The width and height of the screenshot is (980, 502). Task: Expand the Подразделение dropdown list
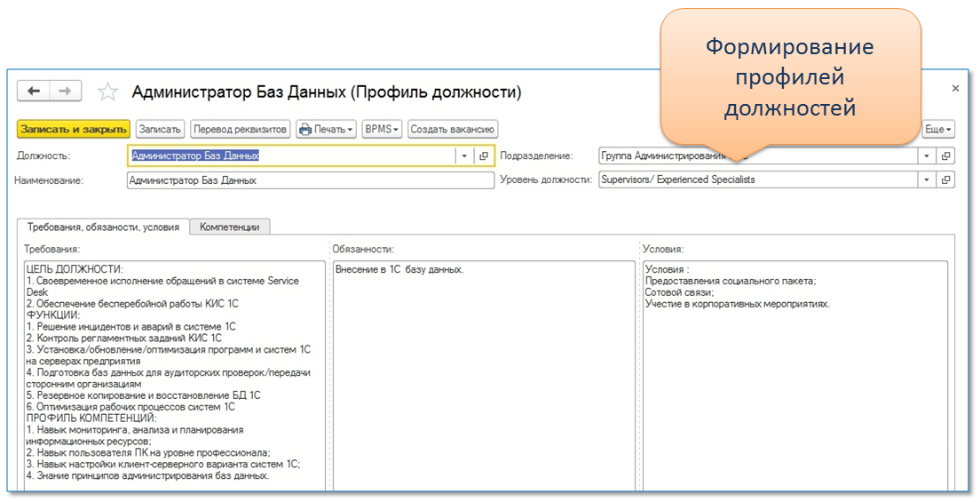927,155
